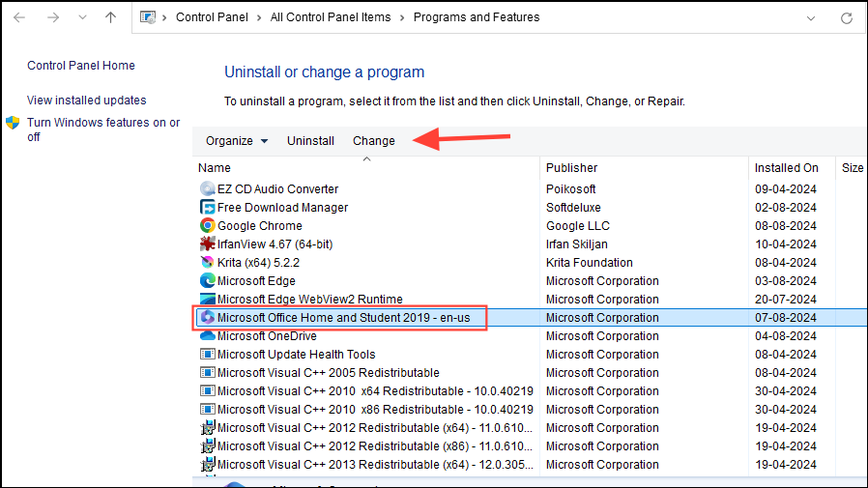
Task: Open Turn Windows features on or off
Action: tap(103, 129)
